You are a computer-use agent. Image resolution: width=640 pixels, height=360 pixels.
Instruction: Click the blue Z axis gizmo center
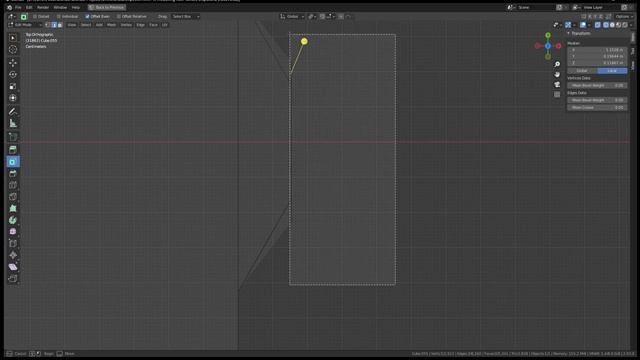(x=548, y=46)
